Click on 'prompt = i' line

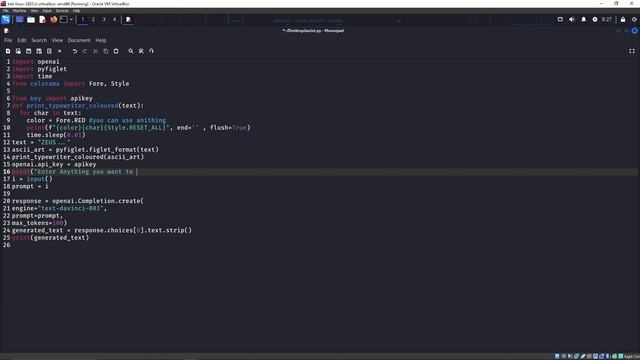pyautogui.click(x=30, y=187)
